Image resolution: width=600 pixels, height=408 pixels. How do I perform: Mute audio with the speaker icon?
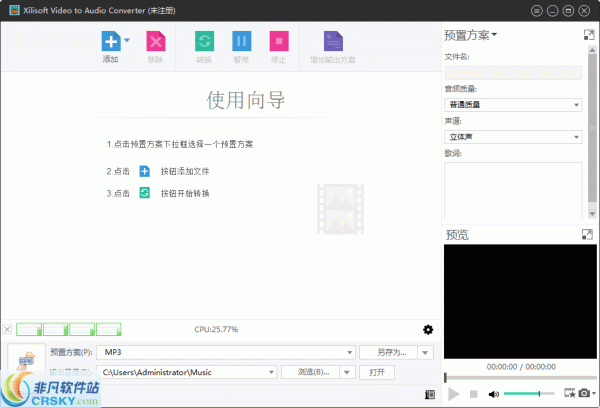tap(494, 394)
